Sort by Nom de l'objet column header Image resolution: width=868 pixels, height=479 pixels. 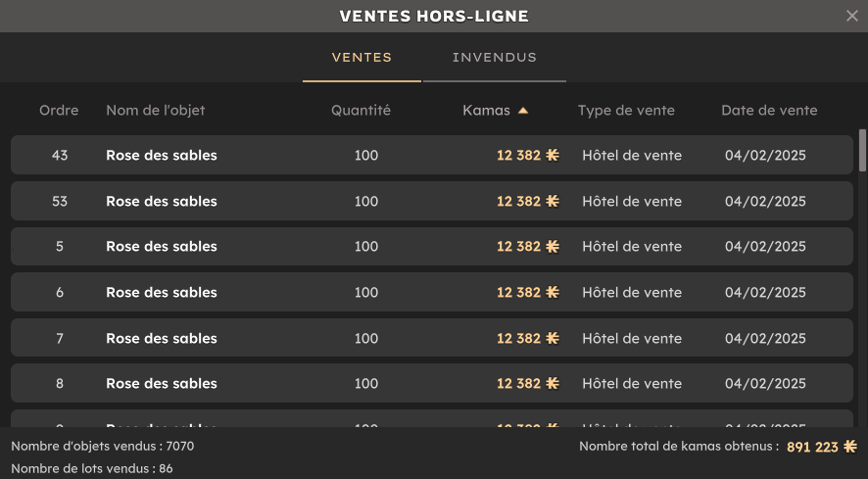155,111
